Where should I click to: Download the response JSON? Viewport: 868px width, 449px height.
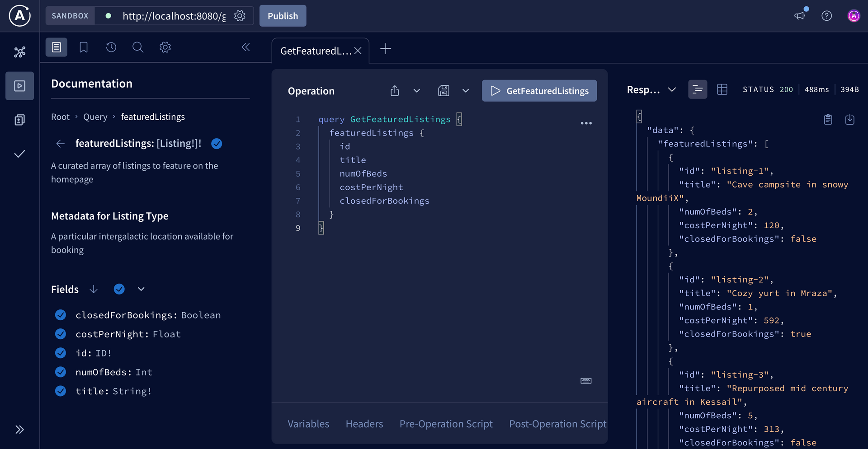coord(850,119)
